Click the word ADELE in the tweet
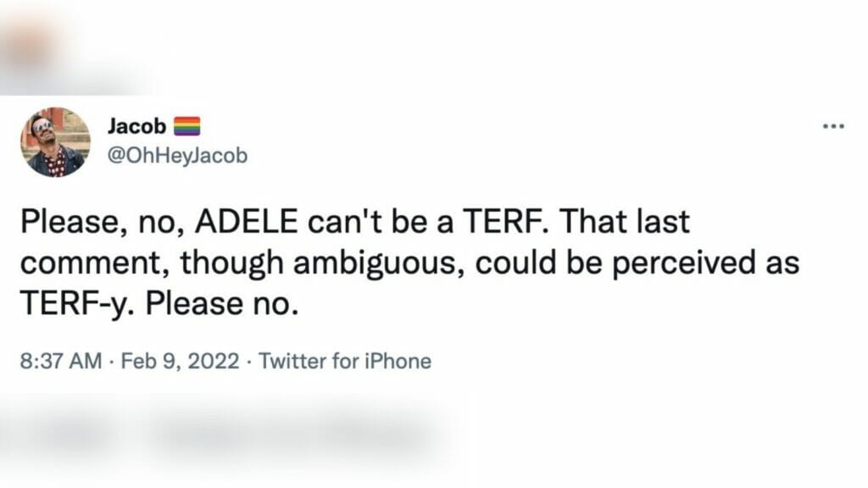 coord(247,221)
